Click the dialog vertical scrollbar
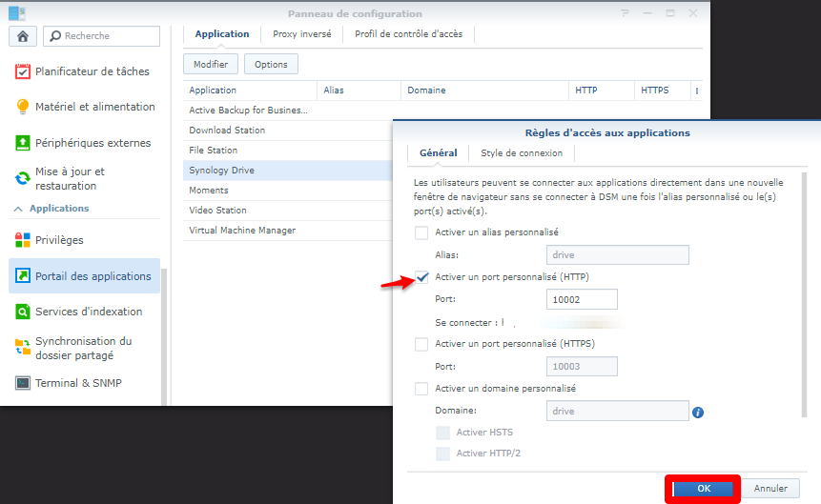This screenshot has height=504, width=821. coord(804,294)
